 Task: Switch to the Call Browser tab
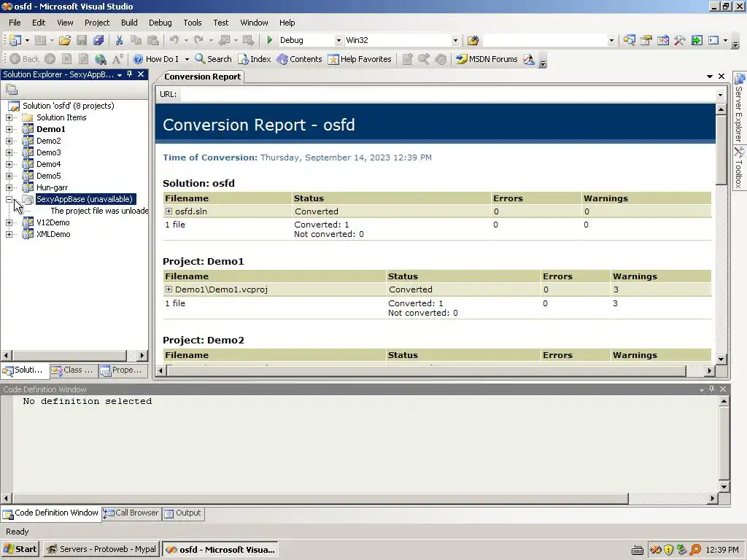click(x=131, y=513)
